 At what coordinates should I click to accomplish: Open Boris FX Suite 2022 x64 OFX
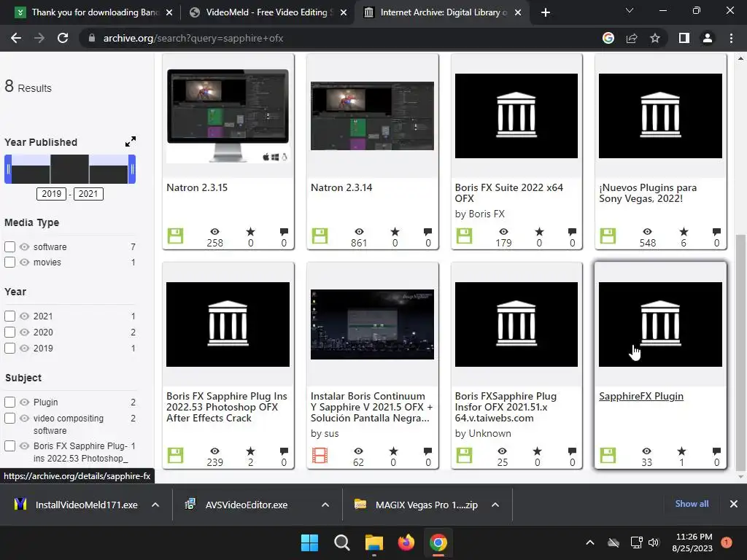[x=508, y=192]
